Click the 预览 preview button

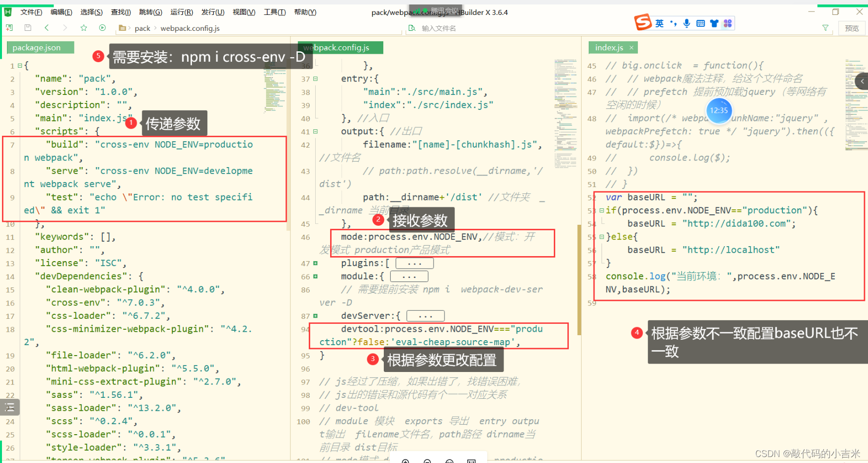tap(852, 28)
